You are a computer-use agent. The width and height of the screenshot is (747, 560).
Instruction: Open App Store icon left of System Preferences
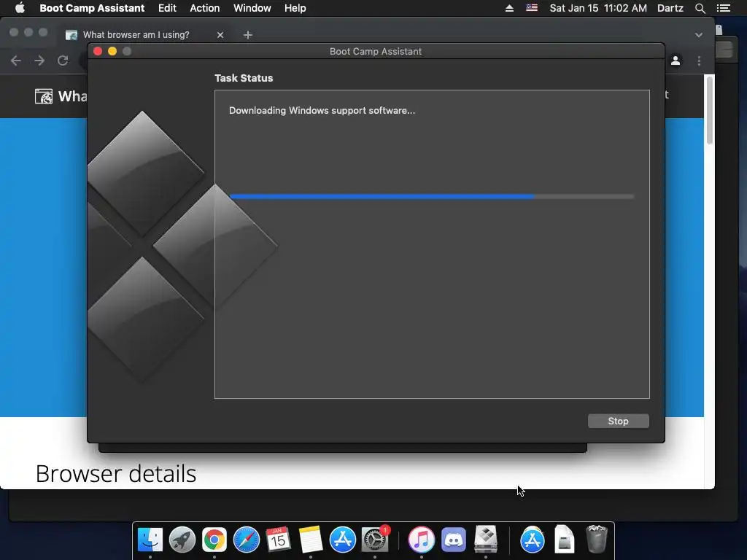343,540
